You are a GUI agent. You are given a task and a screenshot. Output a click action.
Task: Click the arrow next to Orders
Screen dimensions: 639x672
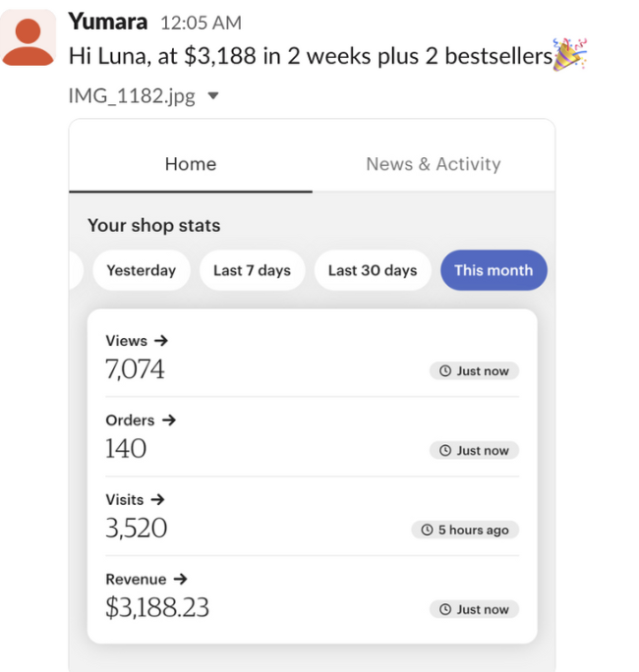pos(168,420)
